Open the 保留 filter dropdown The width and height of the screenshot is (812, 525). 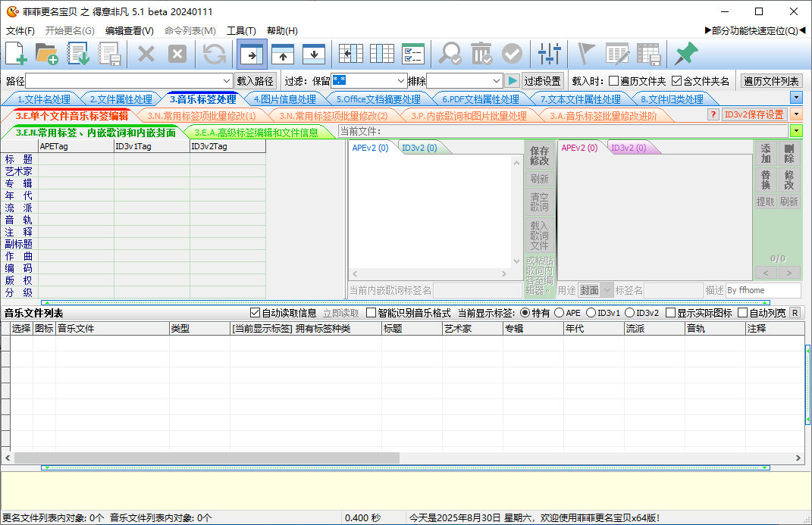tap(402, 81)
